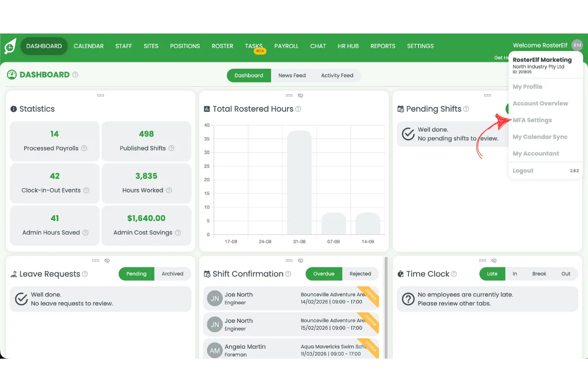Click help icon next to Published Shifts
The image size is (588, 392).
click(171, 148)
